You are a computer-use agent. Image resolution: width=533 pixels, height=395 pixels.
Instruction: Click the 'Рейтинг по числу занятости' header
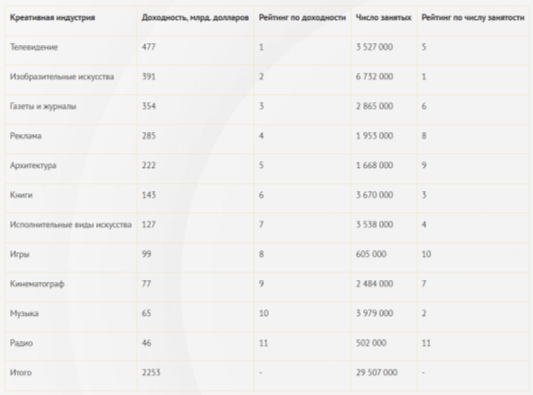(473, 18)
